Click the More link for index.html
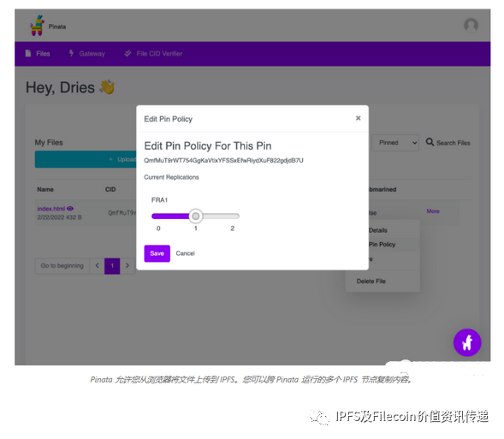This screenshot has width=504, height=439. click(x=433, y=211)
